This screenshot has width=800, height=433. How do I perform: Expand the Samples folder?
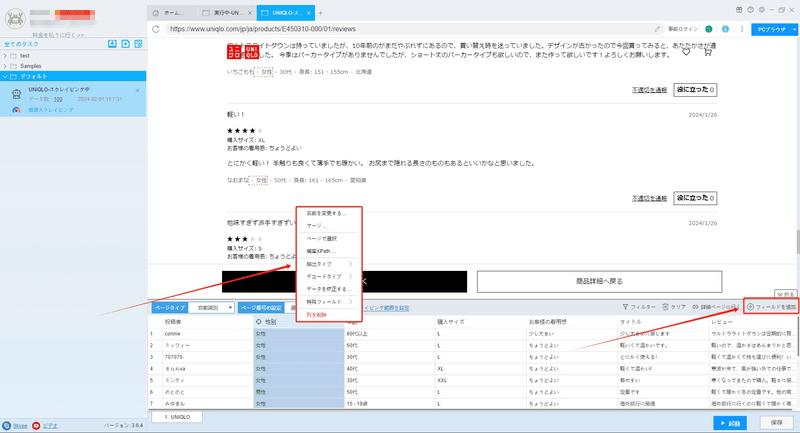click(5, 66)
